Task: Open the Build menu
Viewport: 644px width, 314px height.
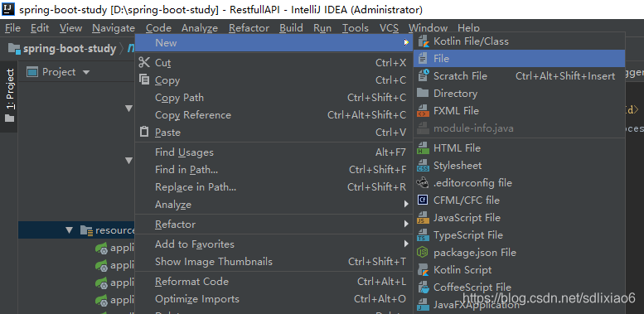Action: coord(291,28)
